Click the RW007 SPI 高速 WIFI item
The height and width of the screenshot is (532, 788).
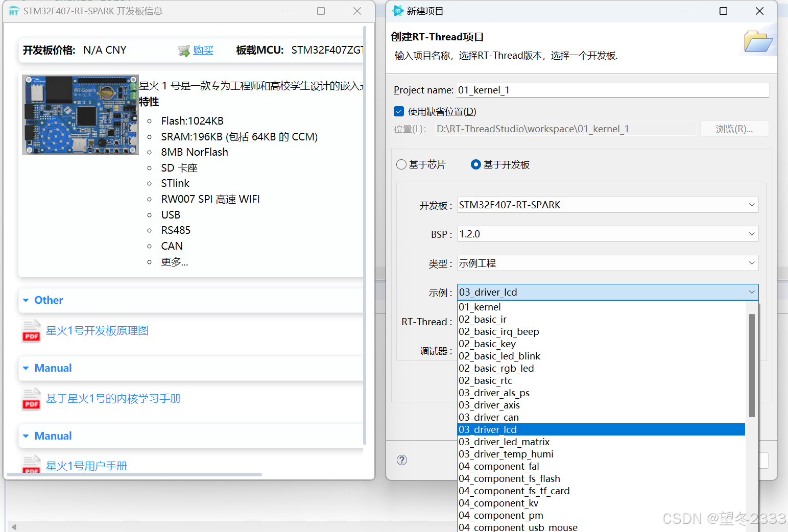point(210,199)
